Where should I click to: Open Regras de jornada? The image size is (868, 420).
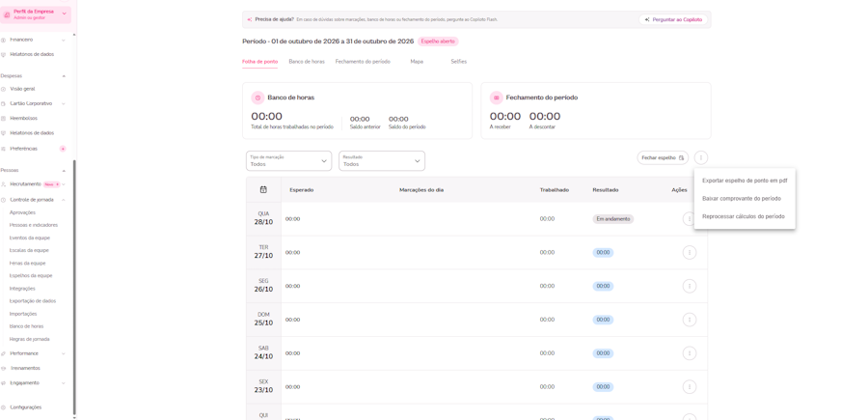pyautogui.click(x=29, y=339)
